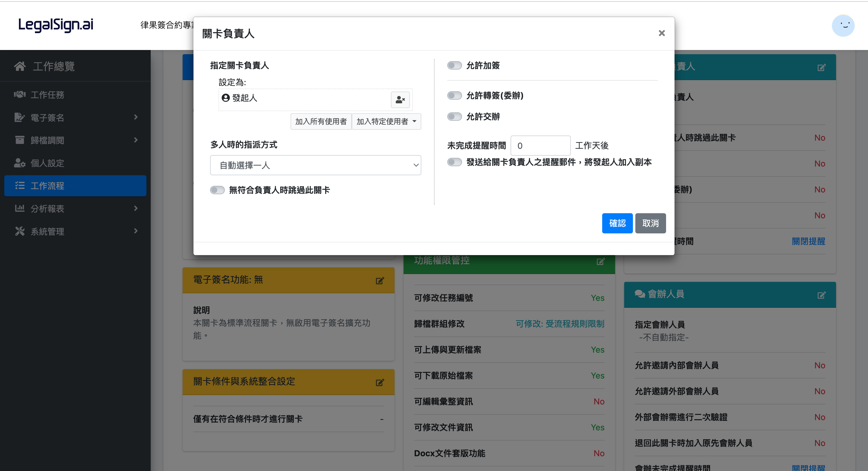The width and height of the screenshot is (868, 471).
Task: Click the 未完成提醒時間 number field
Action: (x=540, y=145)
